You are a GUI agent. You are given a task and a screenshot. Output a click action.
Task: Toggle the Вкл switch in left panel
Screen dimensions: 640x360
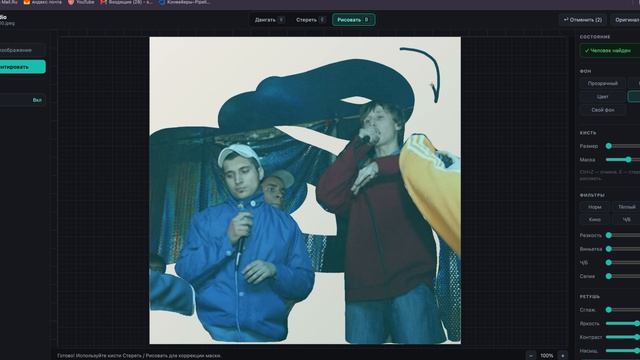tap(22, 100)
